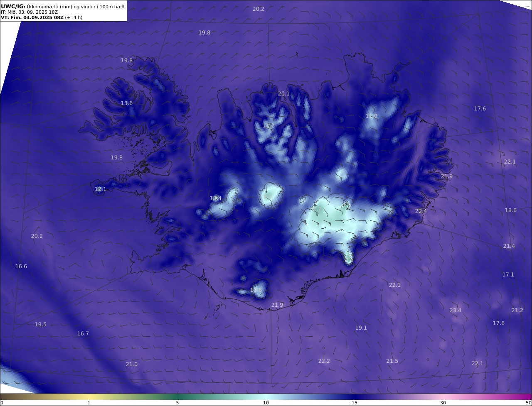Click the 17.1 value on the eastern edge
This screenshot has width=532, height=406.
pyautogui.click(x=508, y=275)
